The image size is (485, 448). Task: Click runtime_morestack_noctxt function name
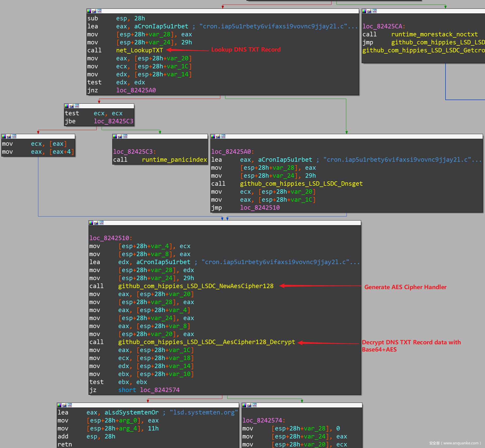pyautogui.click(x=434, y=34)
